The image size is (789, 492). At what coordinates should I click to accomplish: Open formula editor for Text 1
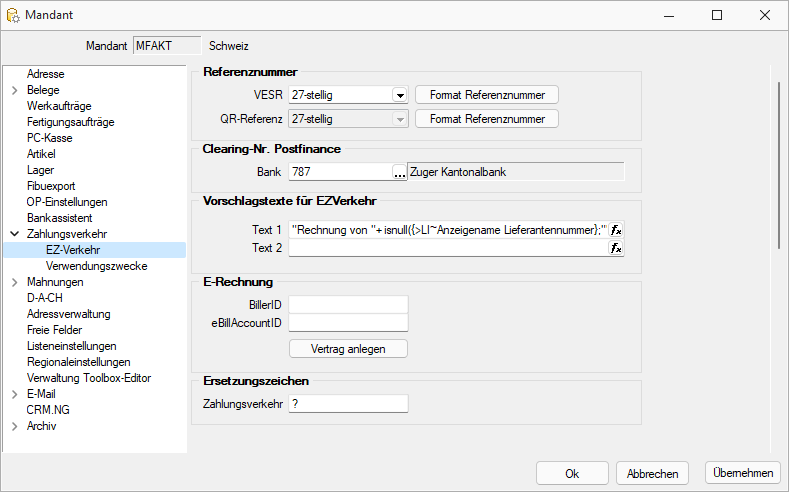point(616,230)
